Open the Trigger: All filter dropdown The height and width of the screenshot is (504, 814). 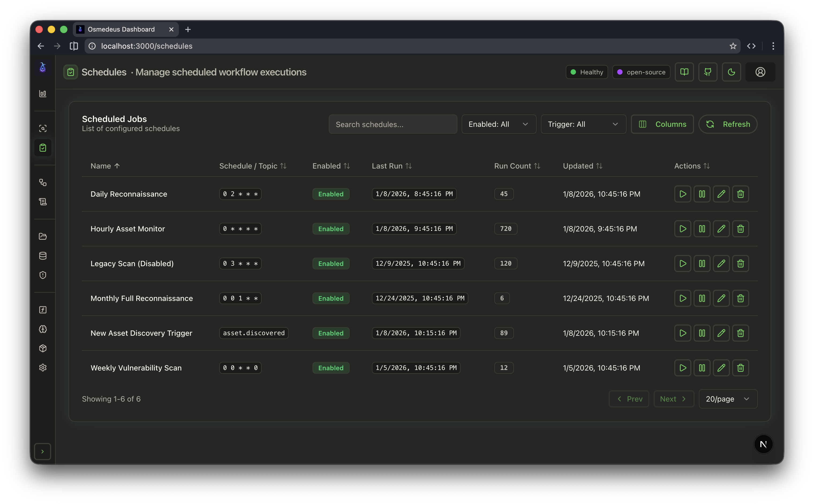click(x=583, y=124)
